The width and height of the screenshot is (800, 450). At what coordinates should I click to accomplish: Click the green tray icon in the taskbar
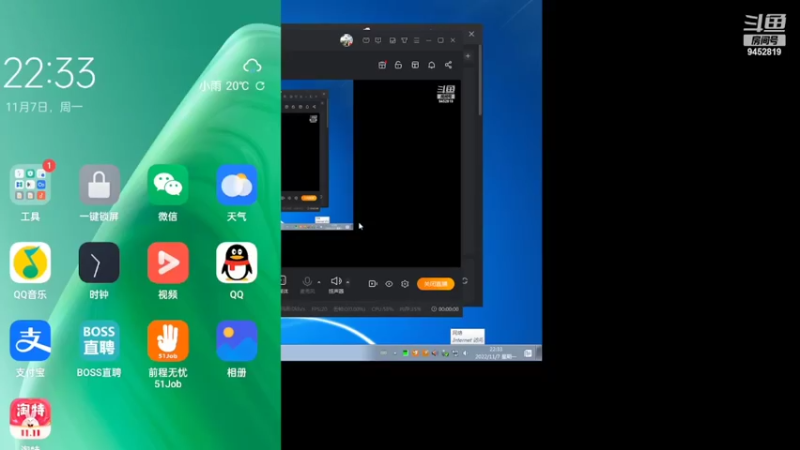[x=405, y=353]
